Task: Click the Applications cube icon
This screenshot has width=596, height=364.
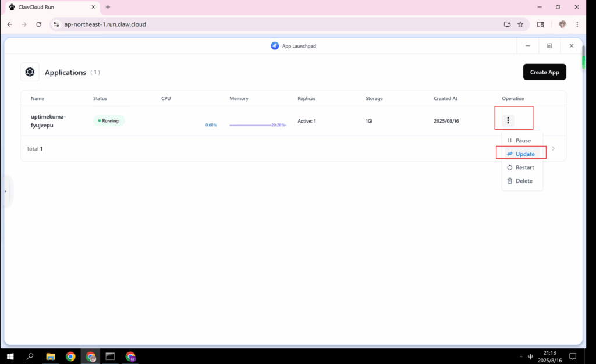Action: (30, 72)
